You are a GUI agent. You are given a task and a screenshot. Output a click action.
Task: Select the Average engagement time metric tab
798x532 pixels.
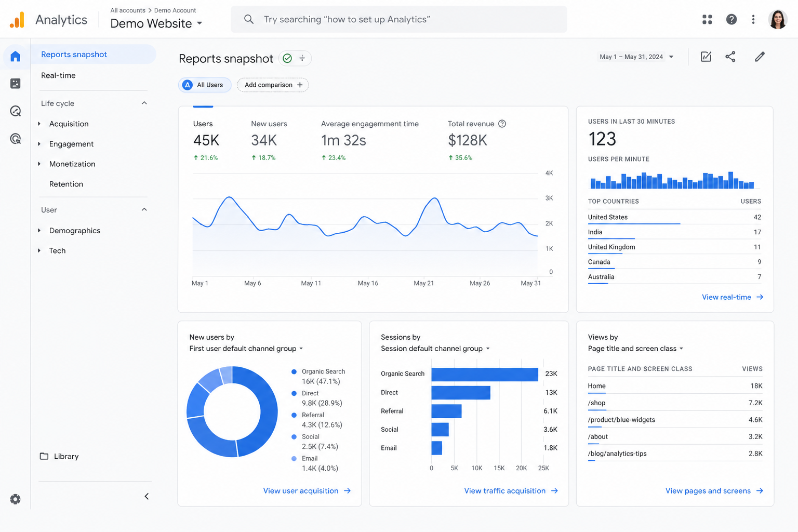point(370,140)
